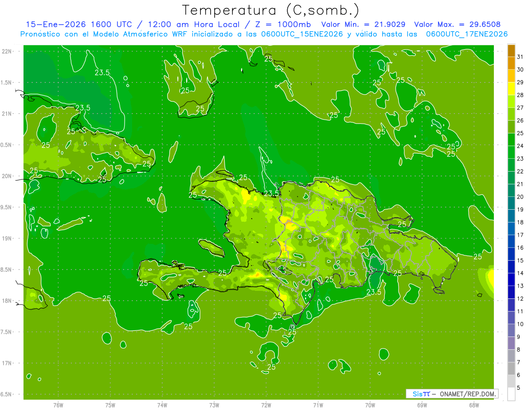Click the '73W' longitude axis label
Viewport: 532px width, 411px height.
coord(214,405)
